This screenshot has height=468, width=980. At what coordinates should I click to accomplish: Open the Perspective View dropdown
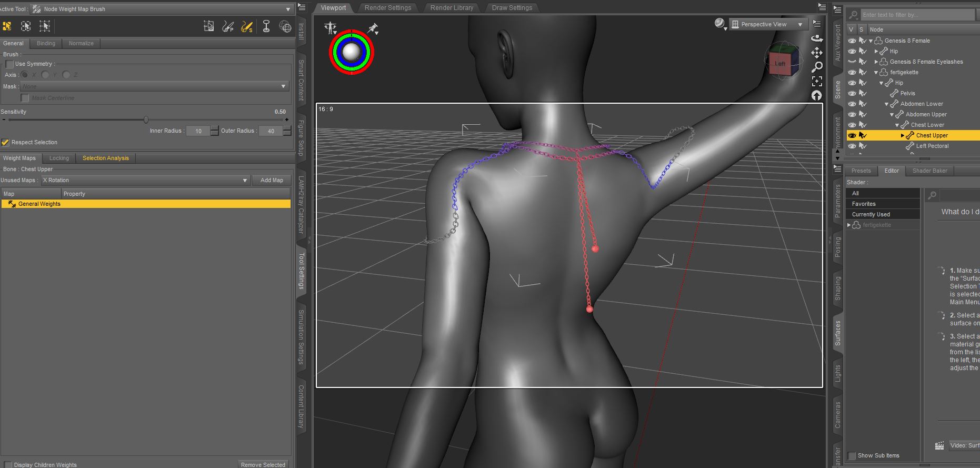pos(768,24)
